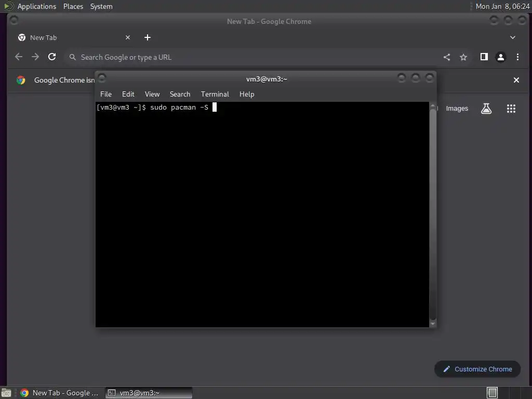Click inside the terminal command area
The image size is (532, 399).
tap(262, 215)
